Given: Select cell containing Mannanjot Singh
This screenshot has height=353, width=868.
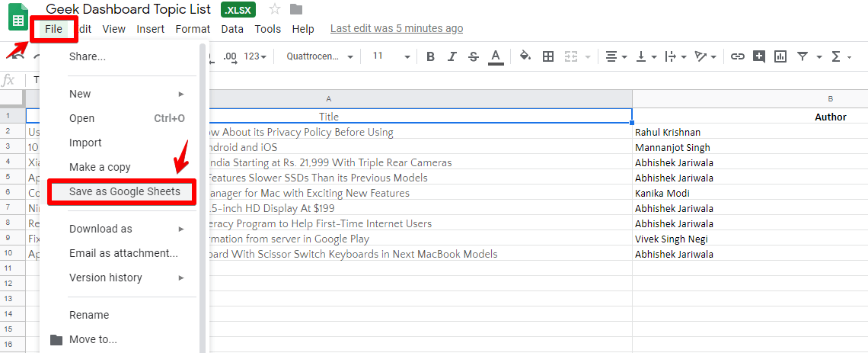Looking at the screenshot, I should (750, 147).
